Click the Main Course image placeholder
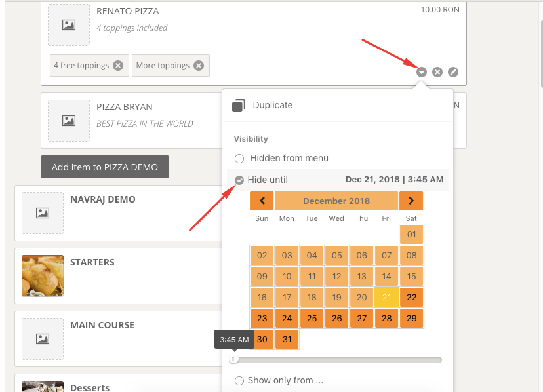The height and width of the screenshot is (392, 543). (x=43, y=339)
